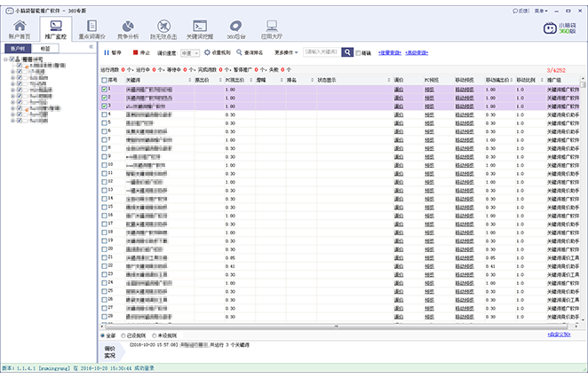
Task: Open the 竞争分析 pie chart icon
Action: point(129,30)
